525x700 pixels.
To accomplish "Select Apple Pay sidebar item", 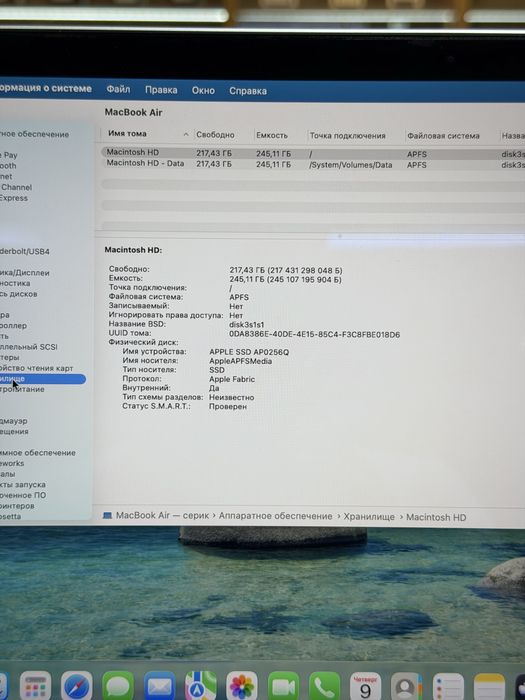I will pyautogui.click(x=9, y=155).
